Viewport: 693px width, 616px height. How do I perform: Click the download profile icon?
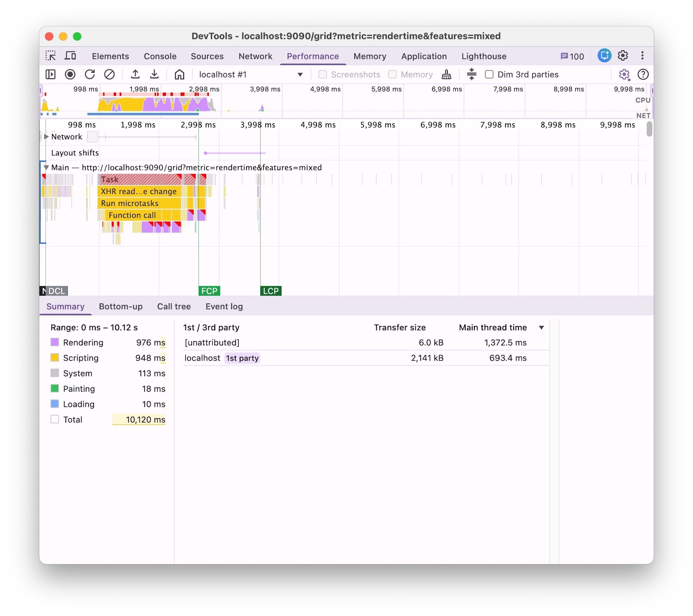point(154,74)
